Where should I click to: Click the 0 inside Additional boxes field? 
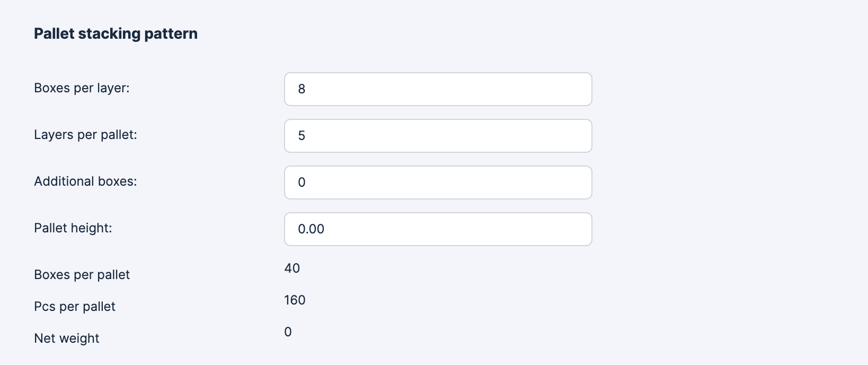click(x=302, y=183)
